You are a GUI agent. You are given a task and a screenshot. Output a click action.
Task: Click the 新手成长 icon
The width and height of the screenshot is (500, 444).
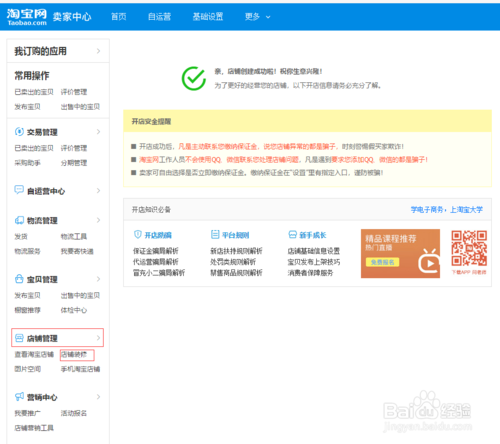292,235
